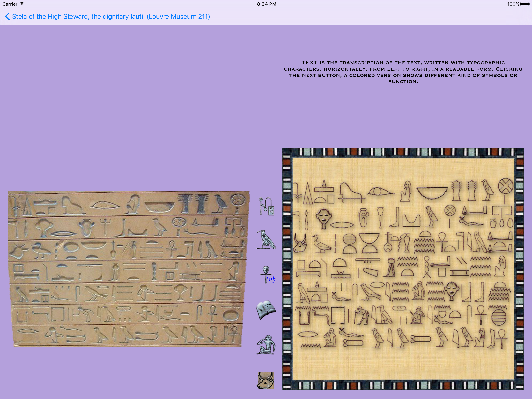Go back using the chevron arrow
The width and height of the screenshot is (532, 399).
tap(7, 16)
